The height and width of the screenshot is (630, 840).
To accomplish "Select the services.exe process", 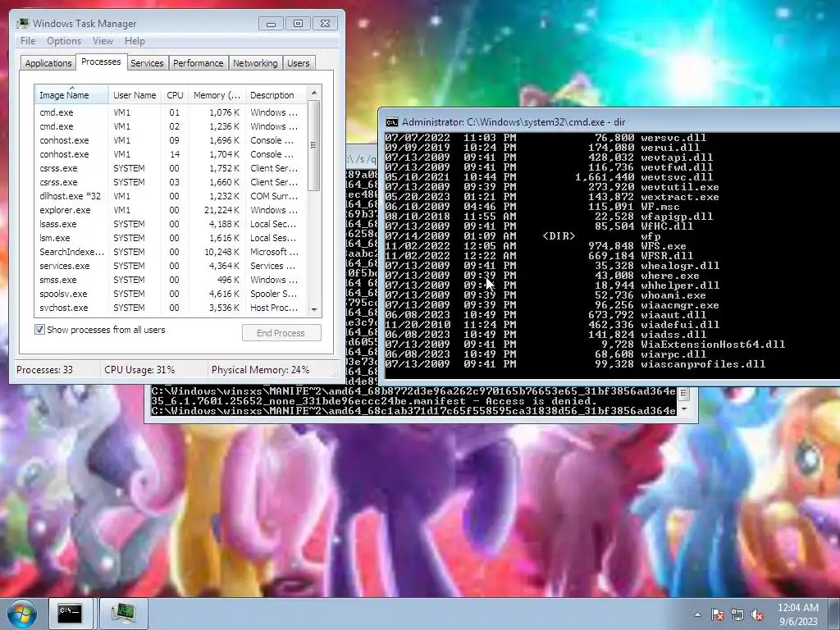I will click(x=171, y=266).
